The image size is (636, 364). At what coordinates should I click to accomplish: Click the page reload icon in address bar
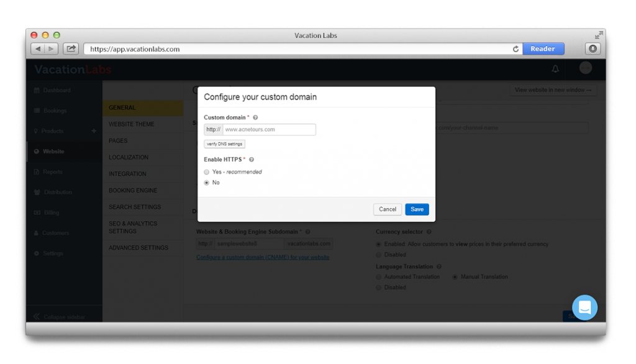(x=516, y=49)
